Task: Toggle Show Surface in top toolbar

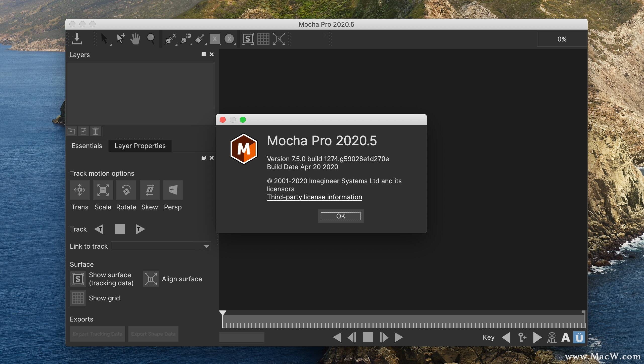Action: 248,39
